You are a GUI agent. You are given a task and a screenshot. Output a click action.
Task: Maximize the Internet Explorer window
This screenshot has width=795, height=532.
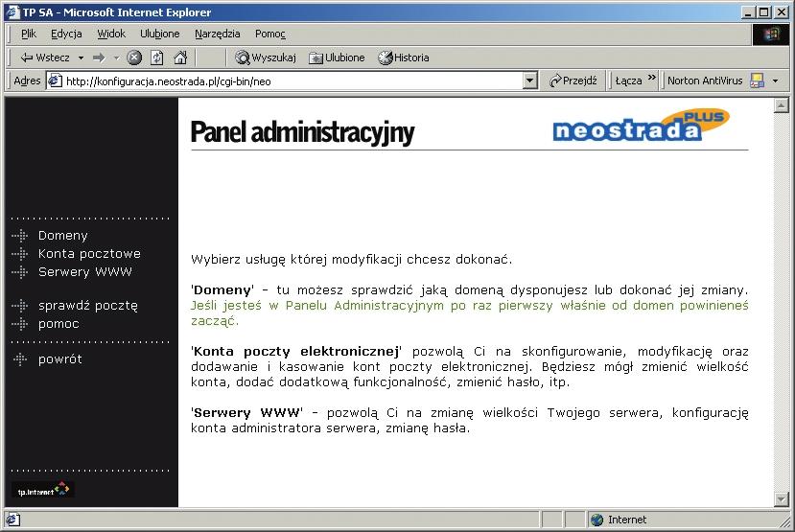[x=764, y=12]
